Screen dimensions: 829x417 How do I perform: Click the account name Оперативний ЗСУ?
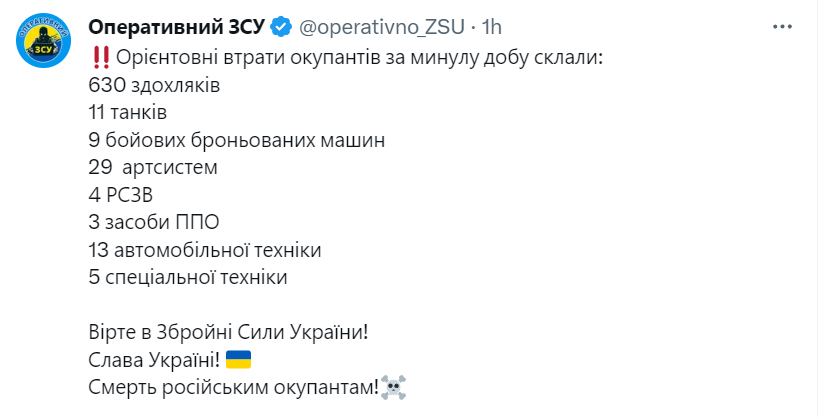tap(177, 27)
